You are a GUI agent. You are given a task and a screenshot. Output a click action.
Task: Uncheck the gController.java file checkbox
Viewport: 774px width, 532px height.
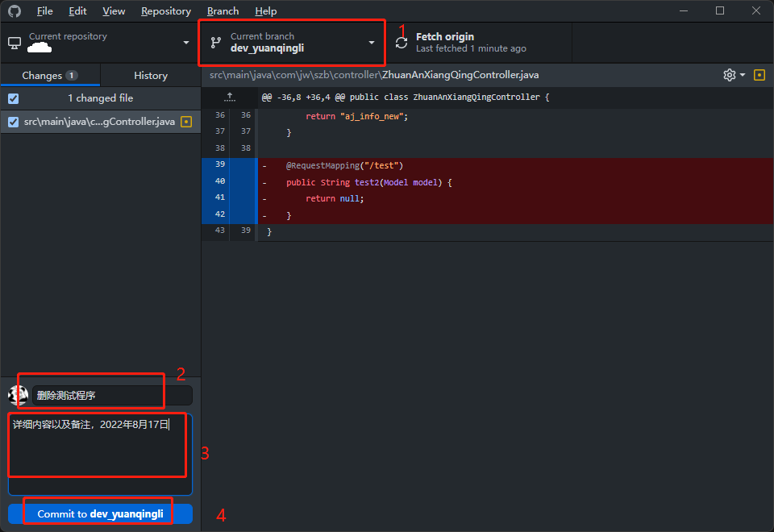coord(14,122)
